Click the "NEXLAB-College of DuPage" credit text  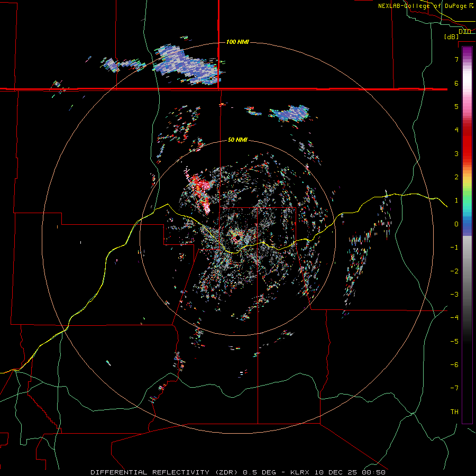pyautogui.click(x=423, y=6)
